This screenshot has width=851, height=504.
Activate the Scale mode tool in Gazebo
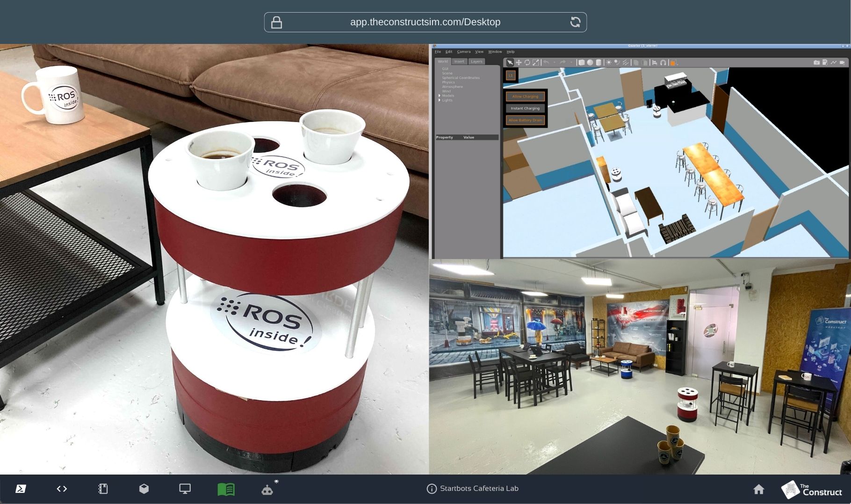535,62
